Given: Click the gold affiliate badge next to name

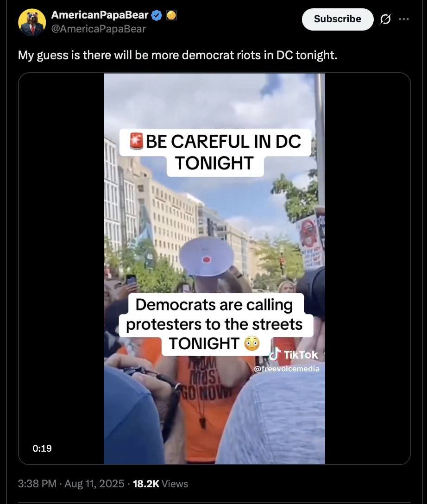Looking at the screenshot, I should point(171,15).
